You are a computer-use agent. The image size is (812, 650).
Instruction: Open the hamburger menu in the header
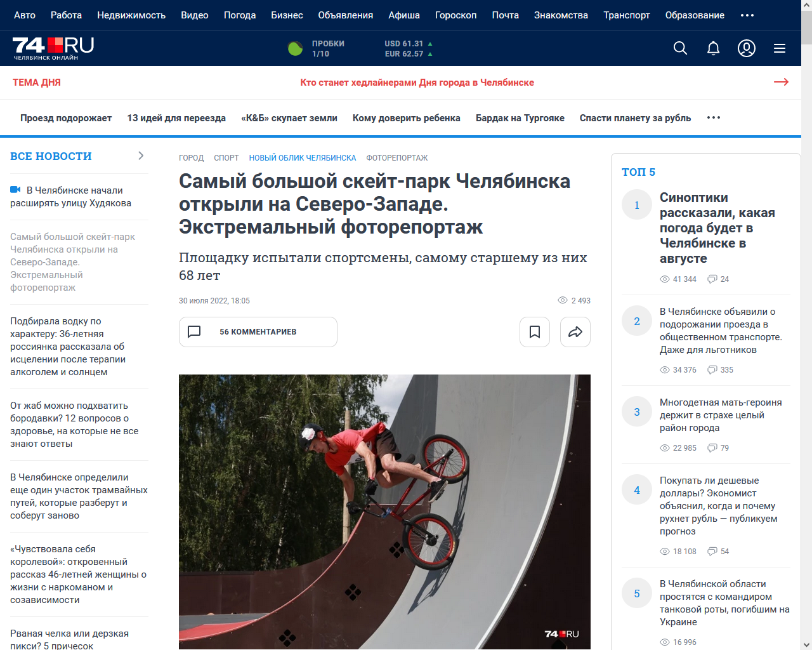tap(780, 48)
